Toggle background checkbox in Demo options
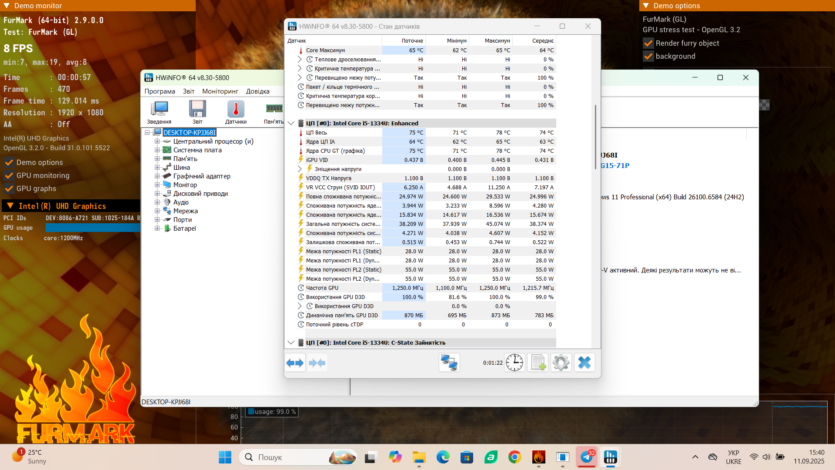835x470 pixels. [x=648, y=56]
